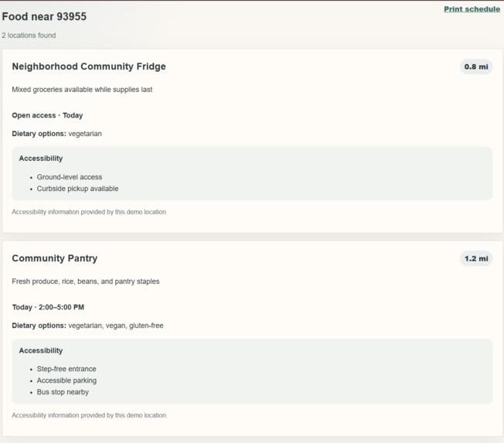Click Today · 2:00–5:00 PM hours

[x=48, y=308]
